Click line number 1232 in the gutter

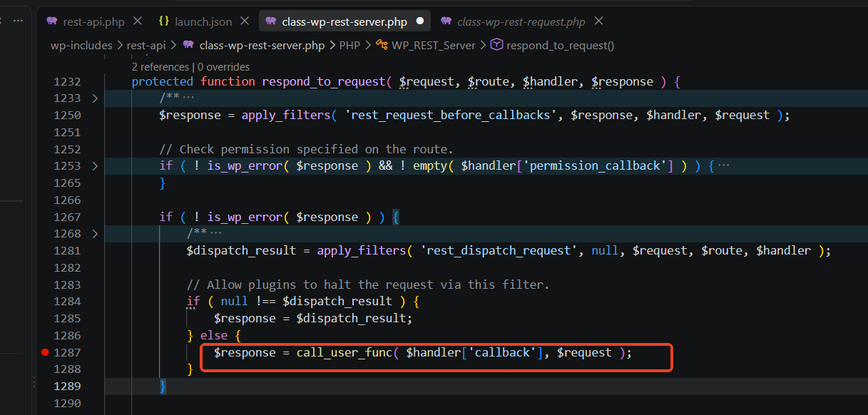[x=67, y=81]
